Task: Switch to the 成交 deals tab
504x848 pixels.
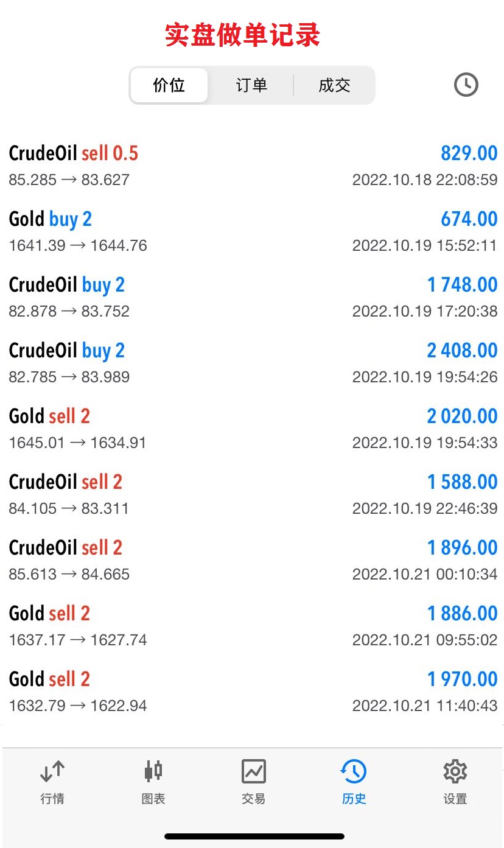Action: (x=334, y=85)
